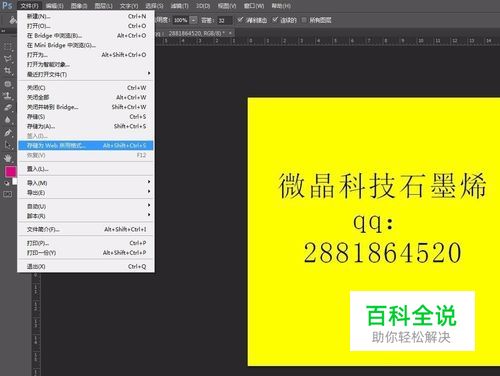Toggle the contiguous checkbox

click(275, 20)
